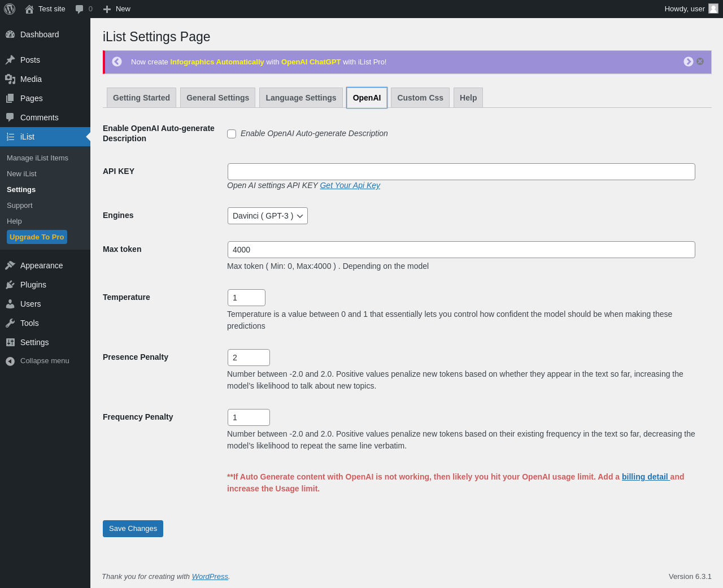Click Save Changes button

[x=133, y=529]
